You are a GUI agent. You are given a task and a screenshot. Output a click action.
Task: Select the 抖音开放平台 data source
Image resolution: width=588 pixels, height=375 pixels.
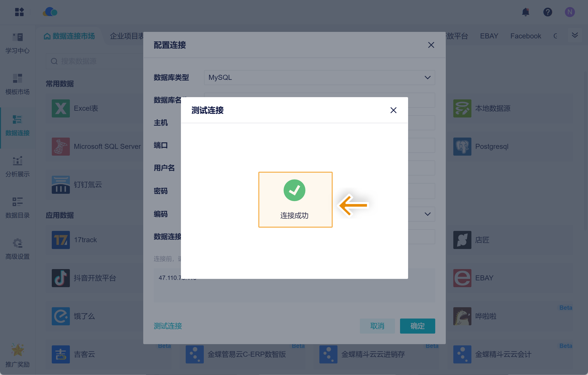pos(61,278)
